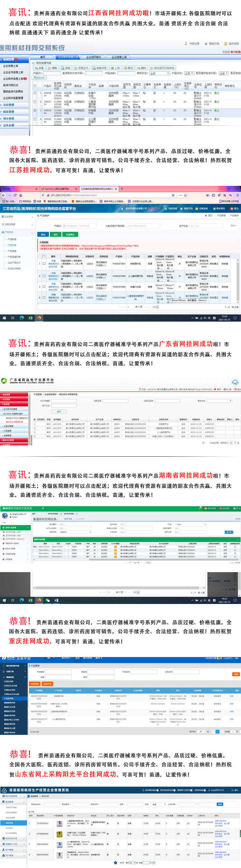Screen dimensions: 241x868
Task: Click the 查看 toolbar icon in 耗材信息列表
Action: pyautogui.click(x=66, y=68)
